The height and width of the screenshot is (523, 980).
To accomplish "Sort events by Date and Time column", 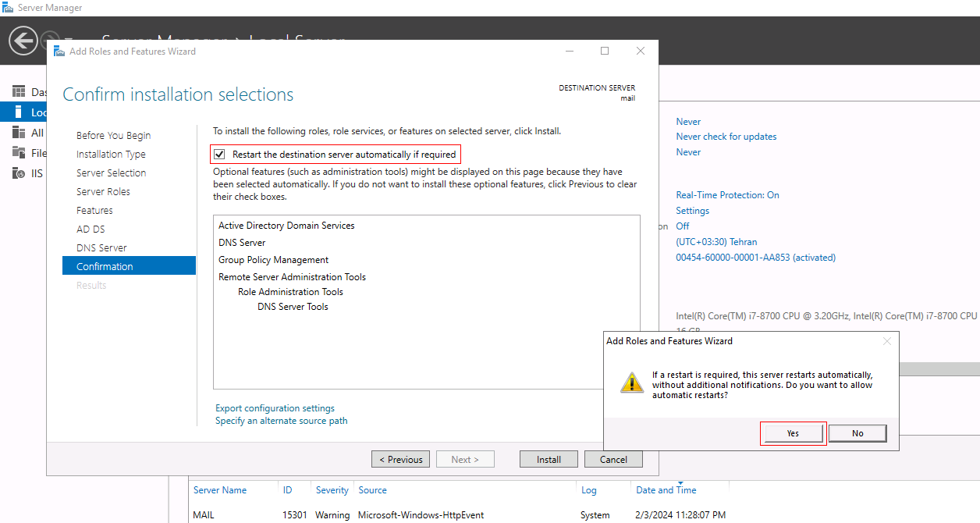I will [x=666, y=490].
